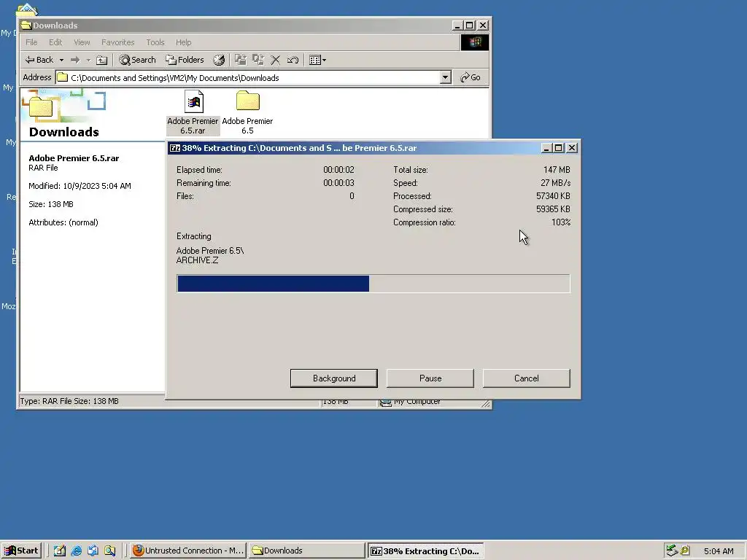747x560 pixels.
Task: Click the Undo toolbar icon
Action: [x=293, y=60]
